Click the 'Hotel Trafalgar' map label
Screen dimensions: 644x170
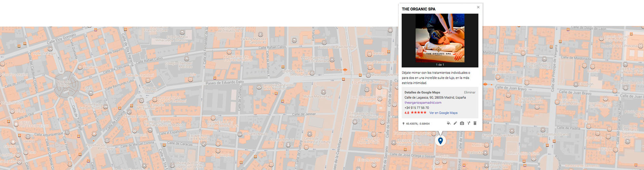(x=45, y=53)
